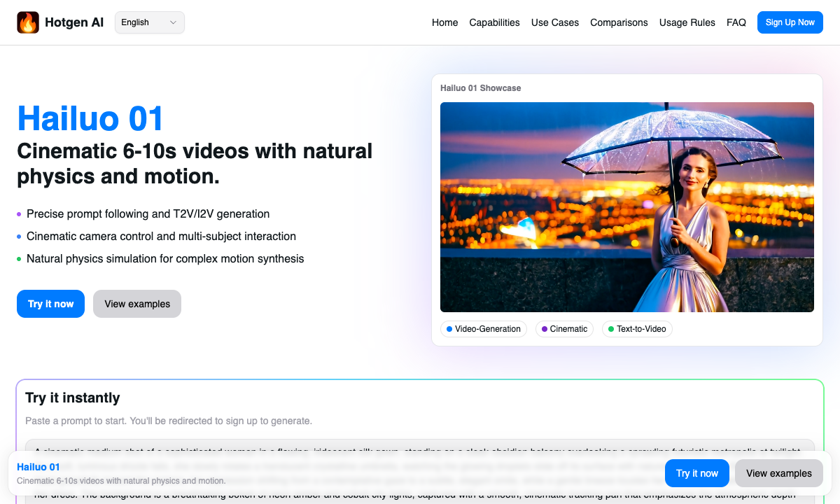Click the Sign Up Now button
The height and width of the screenshot is (504, 840).
pyautogui.click(x=790, y=22)
